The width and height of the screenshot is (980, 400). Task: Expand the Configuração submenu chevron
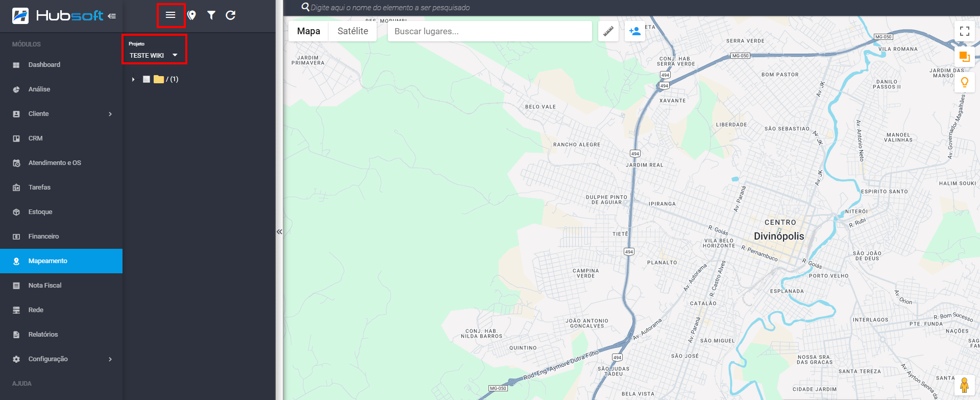110,359
